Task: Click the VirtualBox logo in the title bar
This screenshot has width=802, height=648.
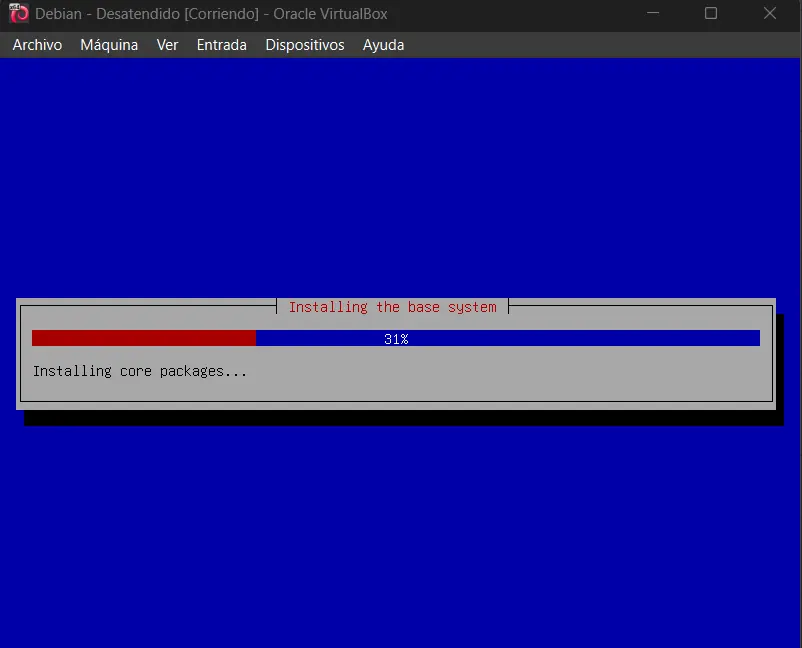Action: click(x=17, y=14)
